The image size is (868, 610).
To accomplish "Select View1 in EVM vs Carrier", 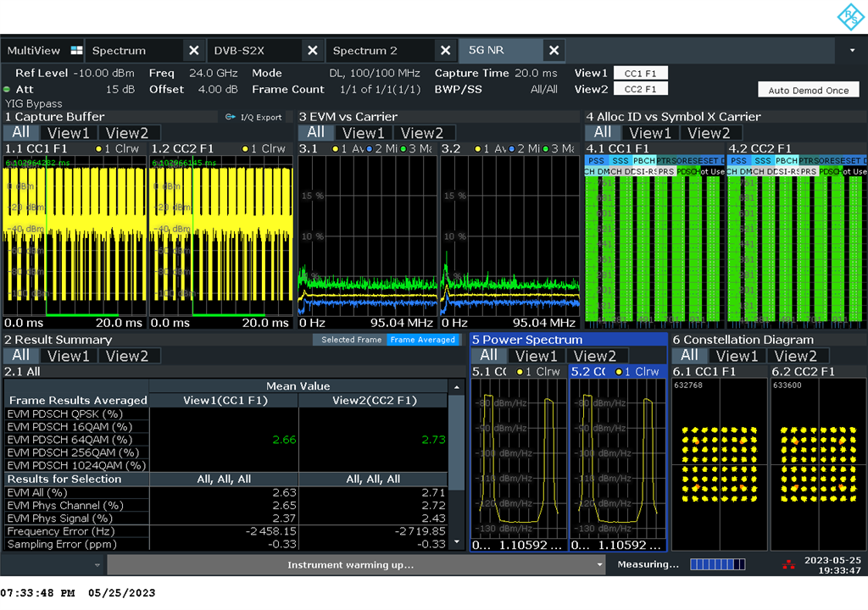I will pyautogui.click(x=363, y=133).
